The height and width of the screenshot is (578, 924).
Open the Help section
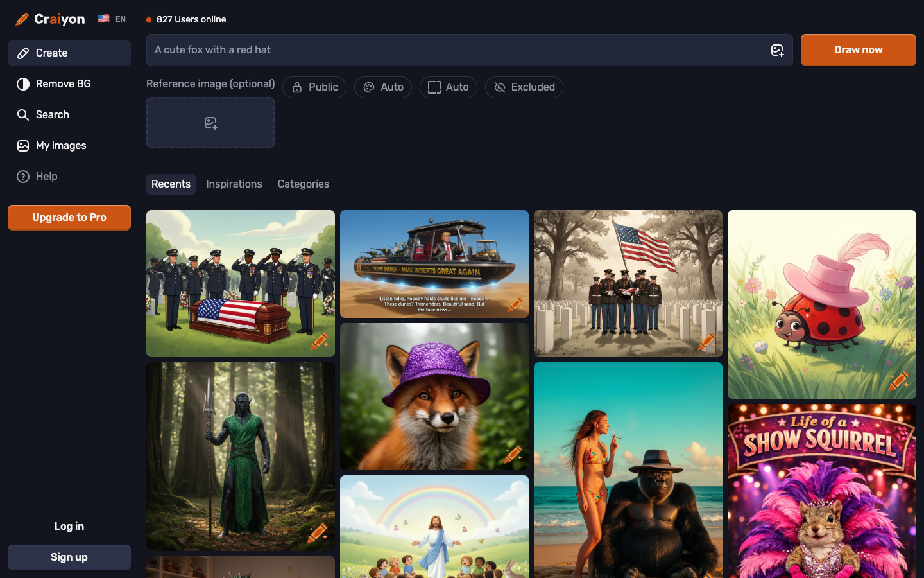tap(46, 176)
